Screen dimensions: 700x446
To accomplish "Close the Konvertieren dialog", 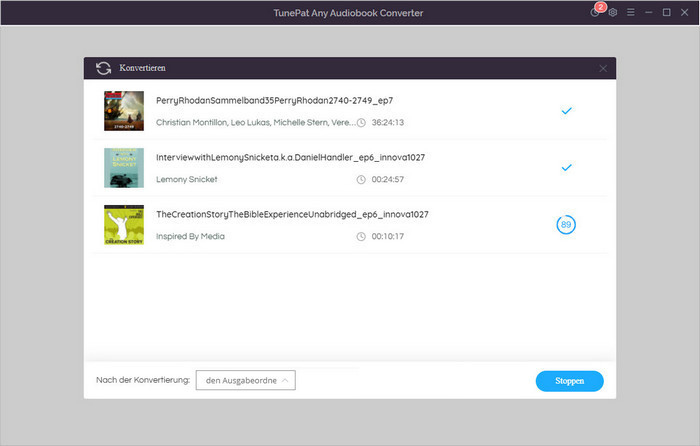I will [603, 68].
